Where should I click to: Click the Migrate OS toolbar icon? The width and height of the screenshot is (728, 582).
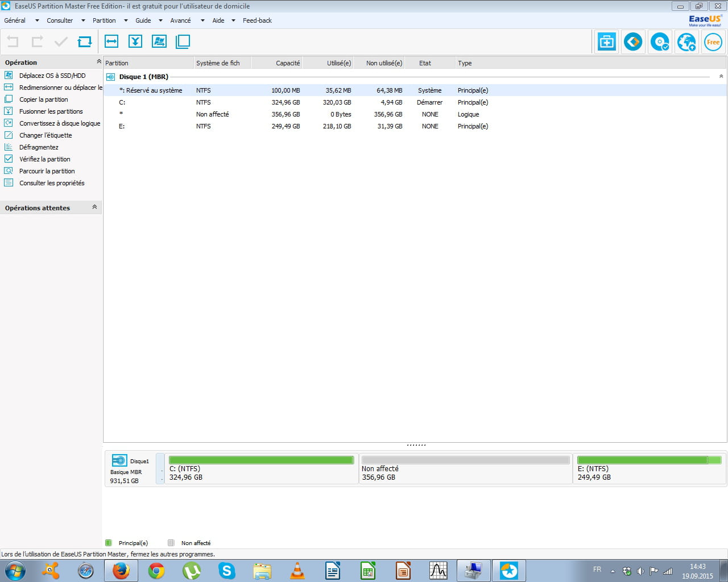coord(159,41)
